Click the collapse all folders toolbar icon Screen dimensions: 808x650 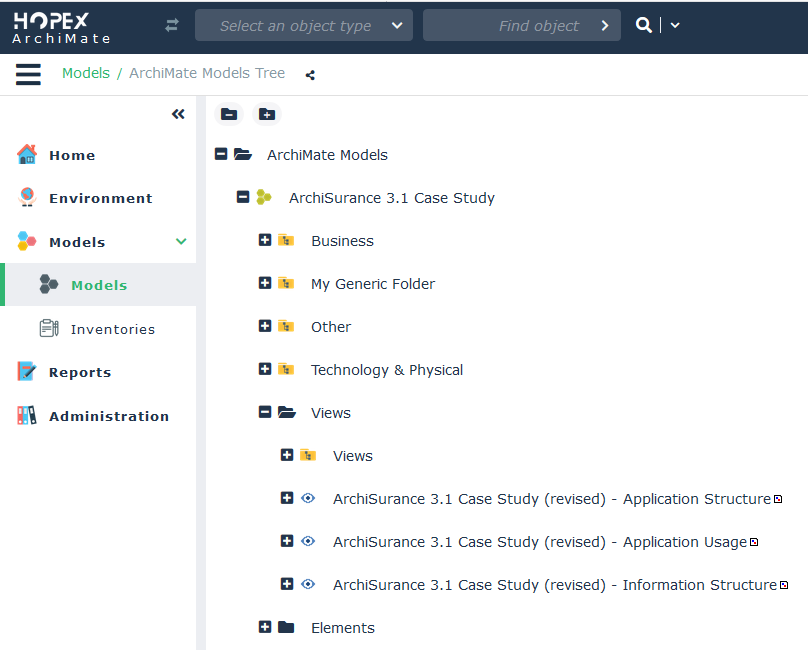[229, 114]
